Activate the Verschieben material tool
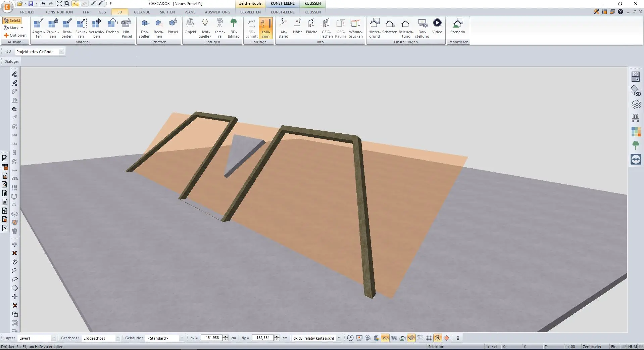644x350 pixels. click(97, 28)
